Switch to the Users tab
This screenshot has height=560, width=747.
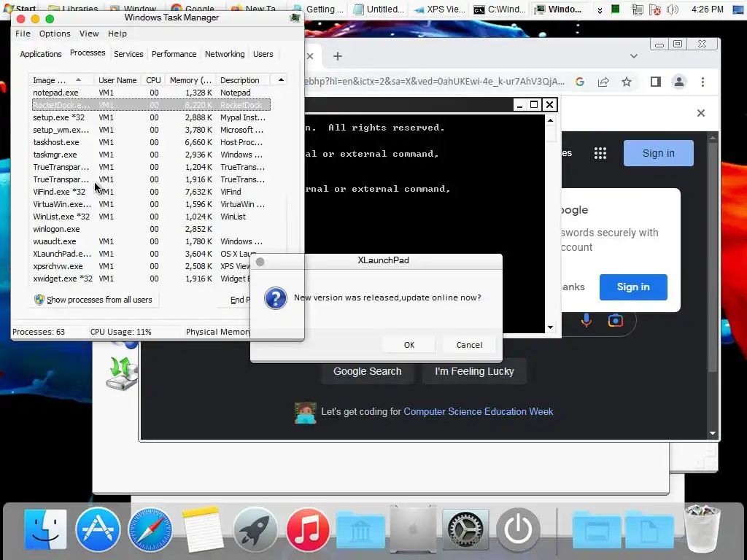(263, 54)
